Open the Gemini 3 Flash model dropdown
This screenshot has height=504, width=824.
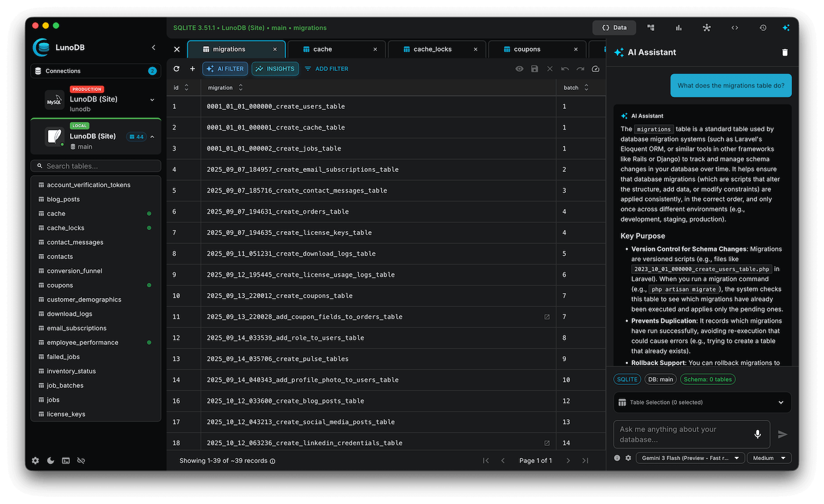(691, 458)
